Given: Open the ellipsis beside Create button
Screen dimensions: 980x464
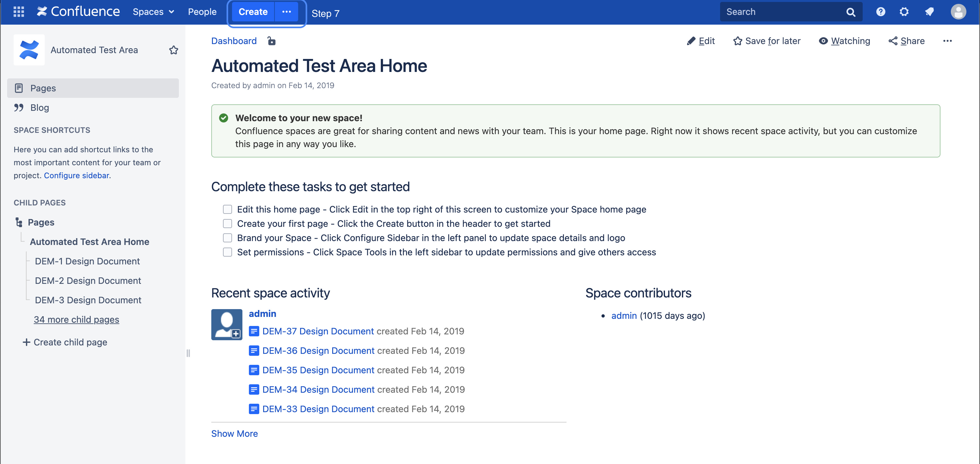Looking at the screenshot, I should tap(286, 12).
